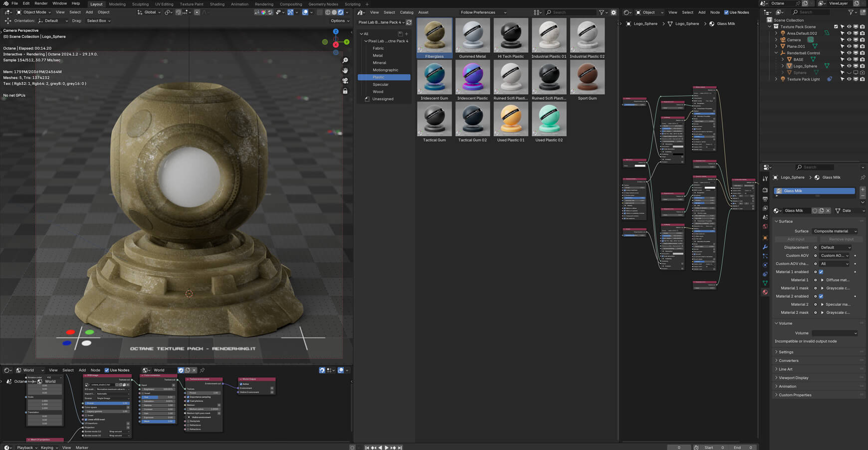The image size is (868, 450).
Task: Open the Material properties tab
Action: (765, 293)
